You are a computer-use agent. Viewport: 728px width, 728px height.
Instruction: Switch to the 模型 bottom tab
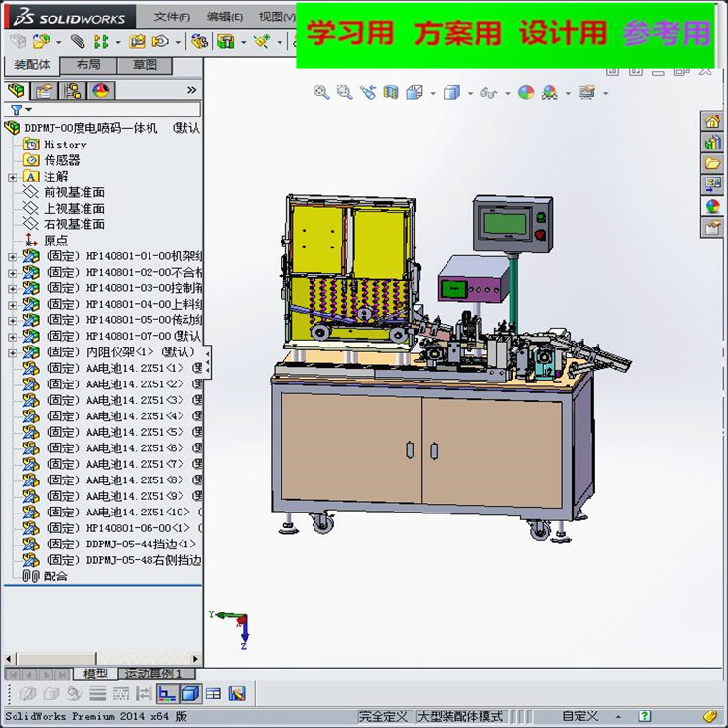click(95, 674)
